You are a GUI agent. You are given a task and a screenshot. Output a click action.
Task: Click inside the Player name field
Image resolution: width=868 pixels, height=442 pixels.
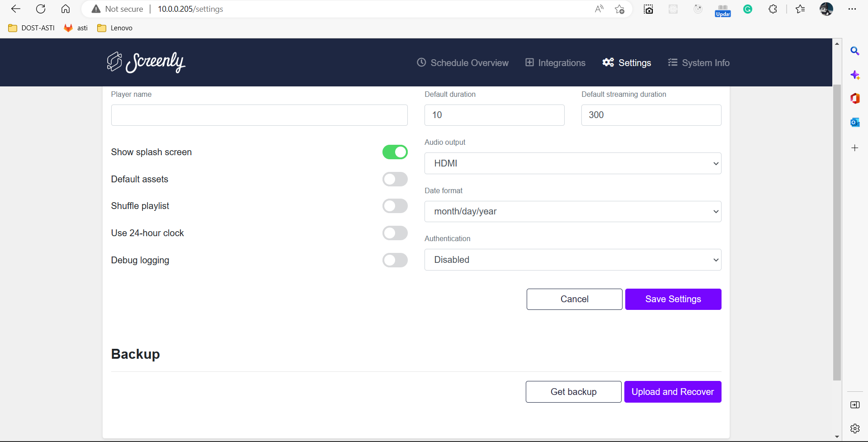(x=259, y=115)
